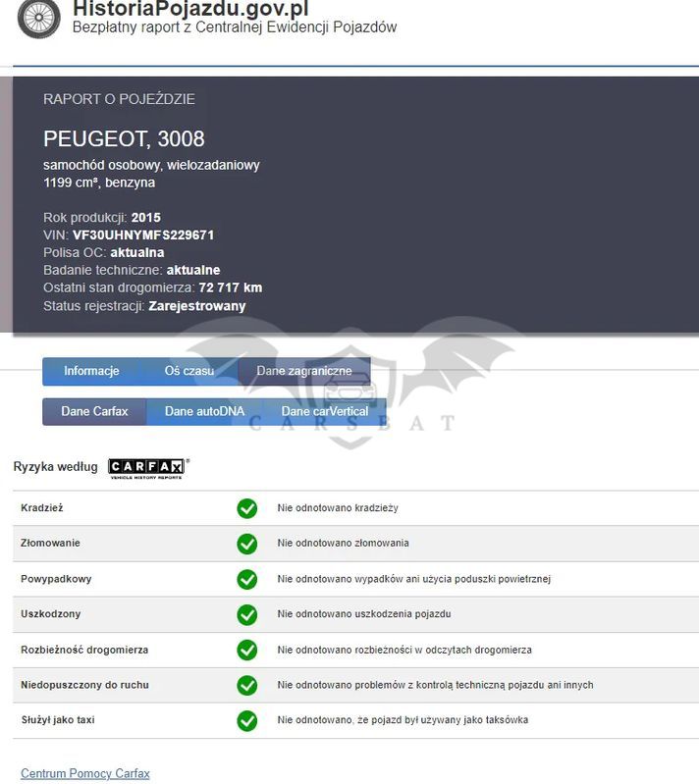This screenshot has height=784, width=699.
Task: Click 'używany jako taksówka' description
Action: click(474, 720)
